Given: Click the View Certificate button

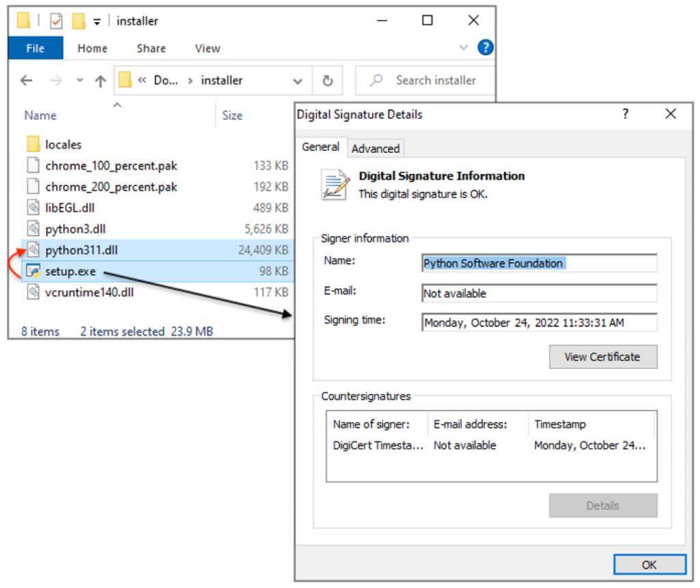Looking at the screenshot, I should (x=603, y=357).
